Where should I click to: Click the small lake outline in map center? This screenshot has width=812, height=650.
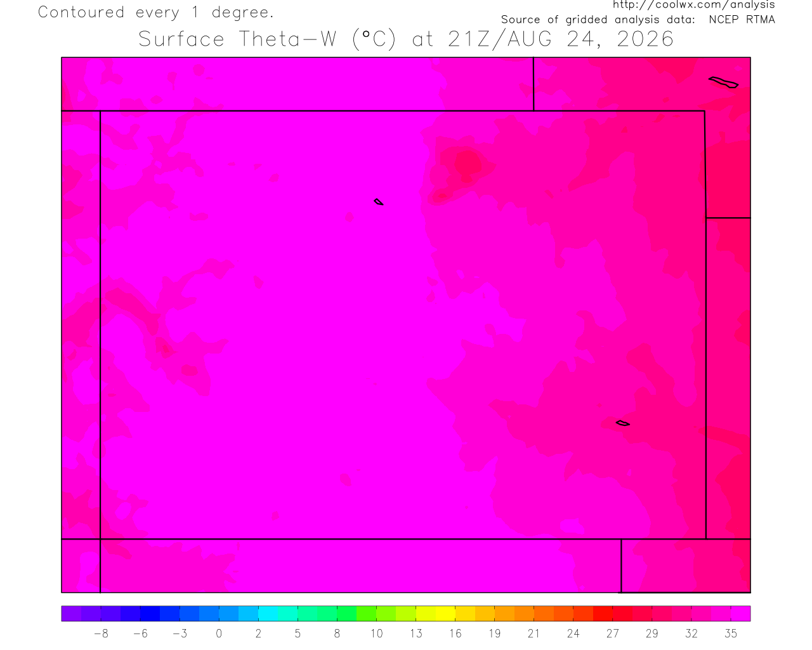pyautogui.click(x=379, y=202)
